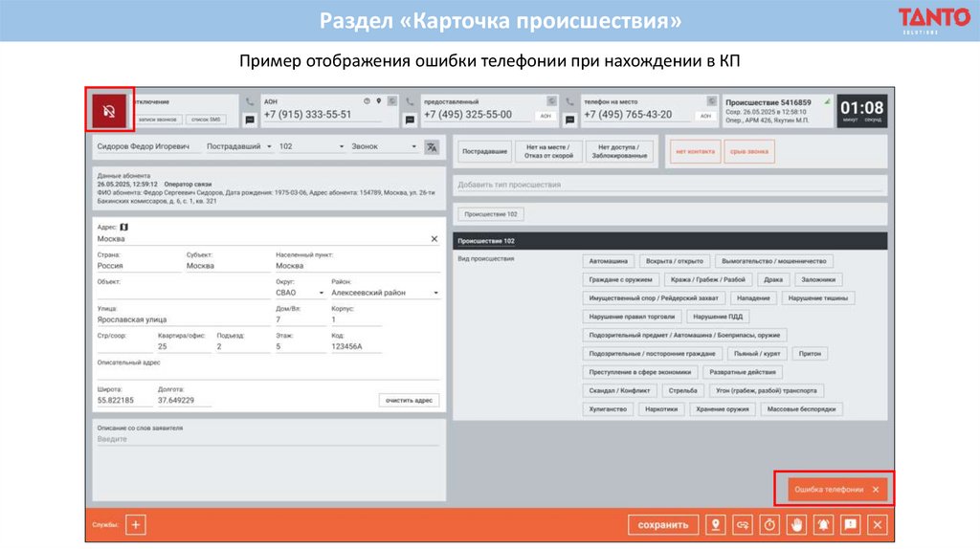Screen dimensions: 980x549
Task: Click the Описание со слов заявителя field
Action: click(x=269, y=439)
